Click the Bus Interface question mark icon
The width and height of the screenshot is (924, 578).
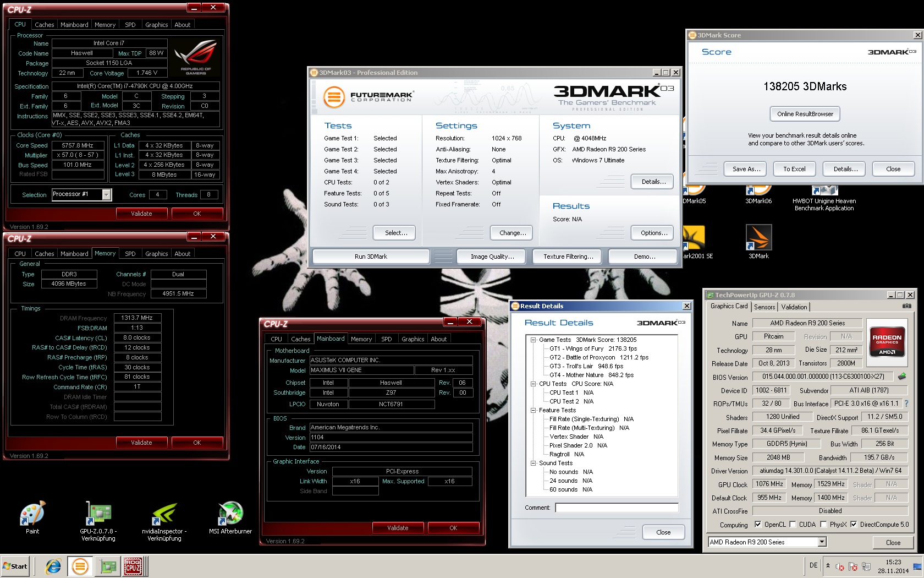(x=906, y=403)
